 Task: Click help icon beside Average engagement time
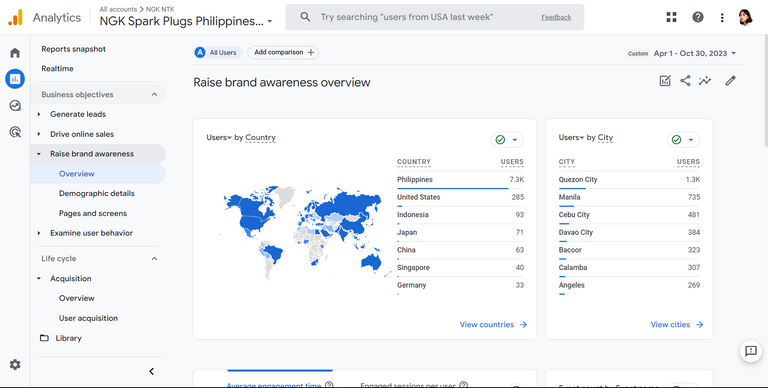click(x=329, y=385)
